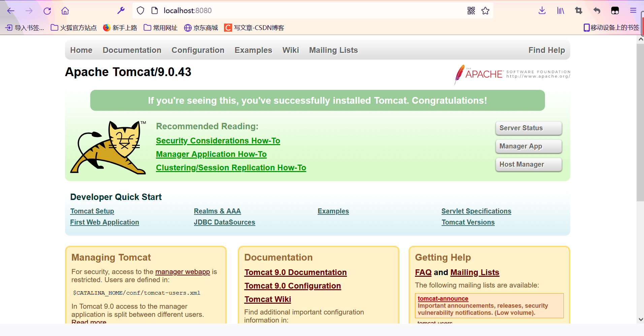Open the manager webapp link

pos(183,272)
